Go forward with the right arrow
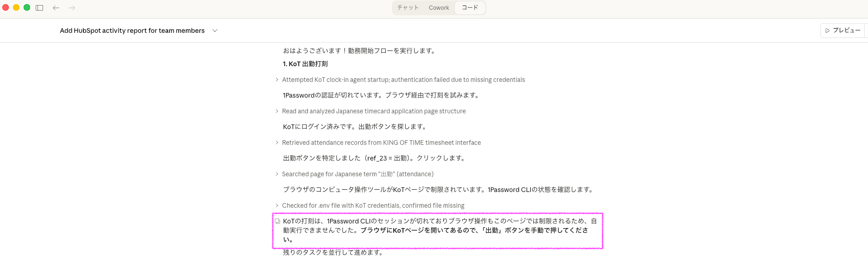 [72, 8]
